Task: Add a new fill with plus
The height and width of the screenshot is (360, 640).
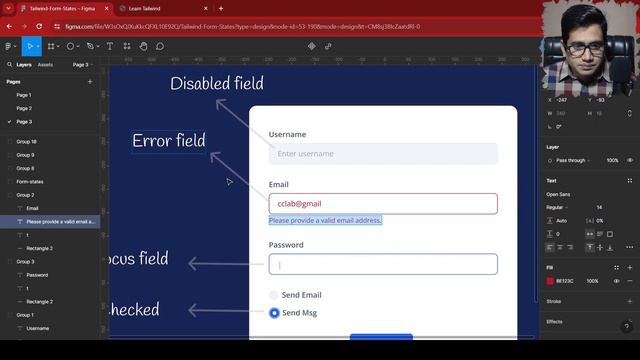Action: click(630, 268)
